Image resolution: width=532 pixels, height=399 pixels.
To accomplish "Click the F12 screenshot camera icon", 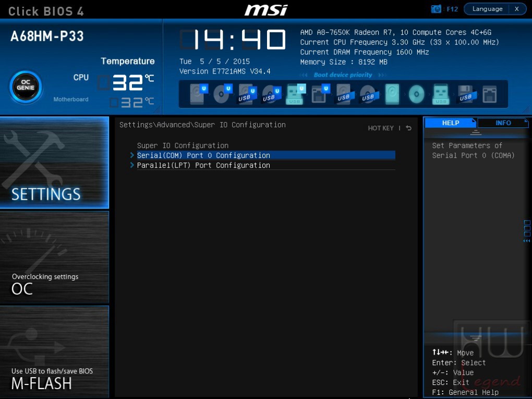I will [436, 9].
